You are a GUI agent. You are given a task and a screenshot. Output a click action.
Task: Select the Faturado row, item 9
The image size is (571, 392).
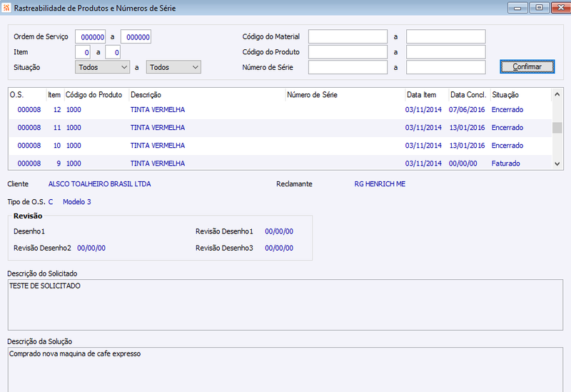click(280, 164)
